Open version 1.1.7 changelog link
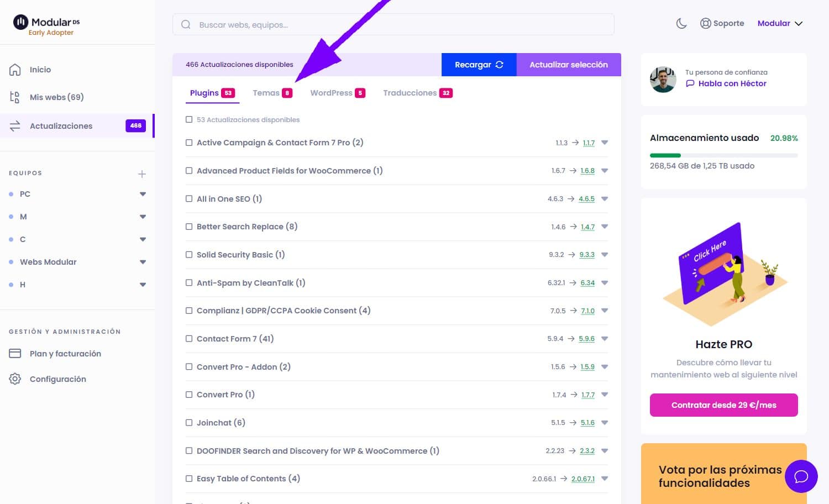This screenshot has height=504, width=829. (589, 143)
